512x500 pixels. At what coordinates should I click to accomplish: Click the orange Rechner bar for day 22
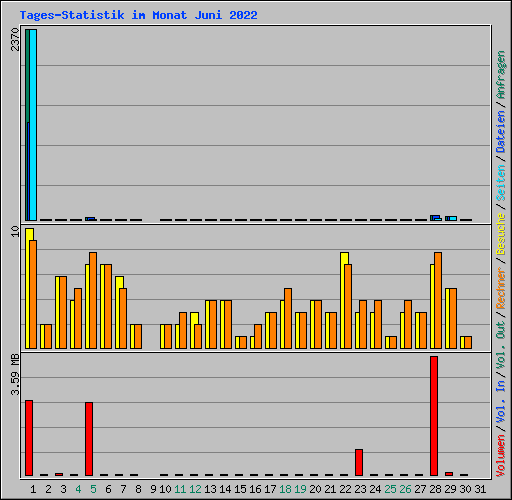pyautogui.click(x=348, y=306)
